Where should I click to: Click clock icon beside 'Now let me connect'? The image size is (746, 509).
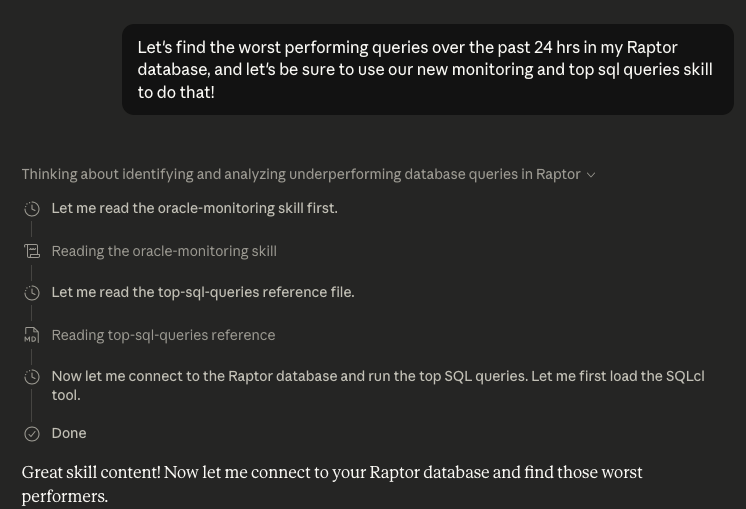coord(32,377)
